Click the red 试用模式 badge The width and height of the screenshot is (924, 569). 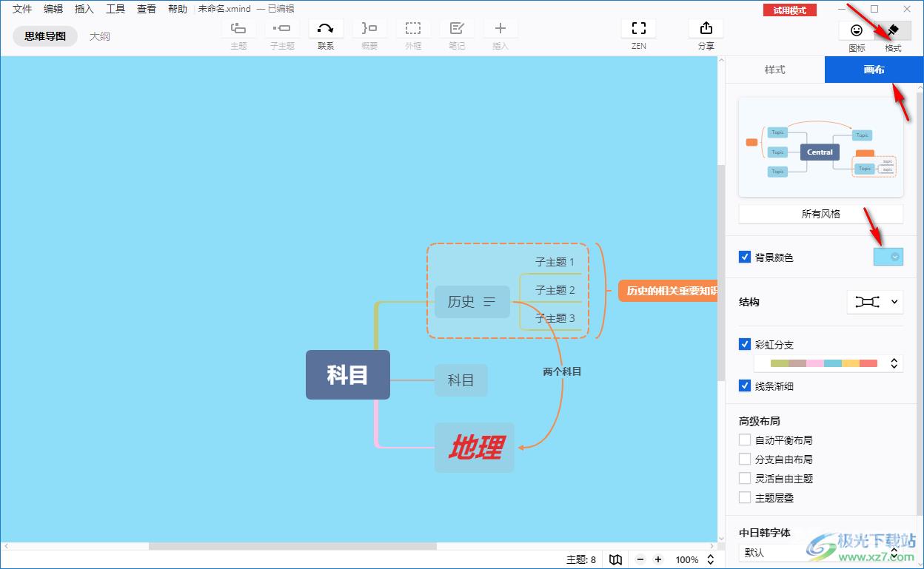[790, 10]
